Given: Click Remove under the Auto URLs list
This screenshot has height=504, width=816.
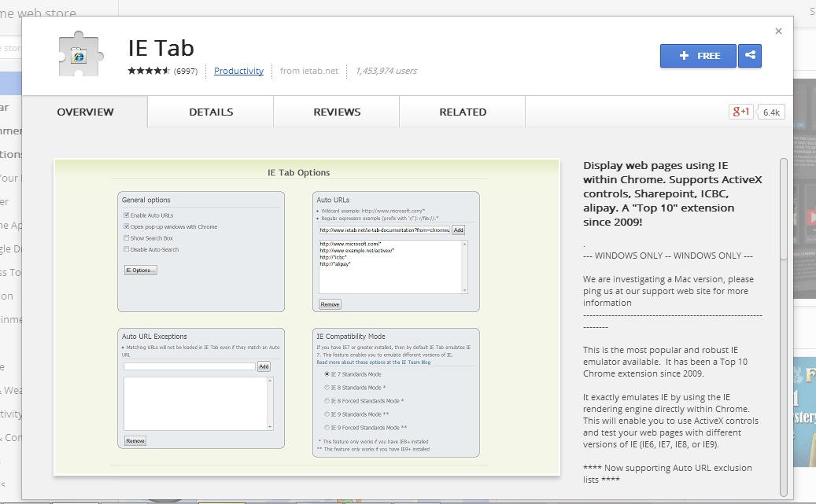Looking at the screenshot, I should coord(329,304).
